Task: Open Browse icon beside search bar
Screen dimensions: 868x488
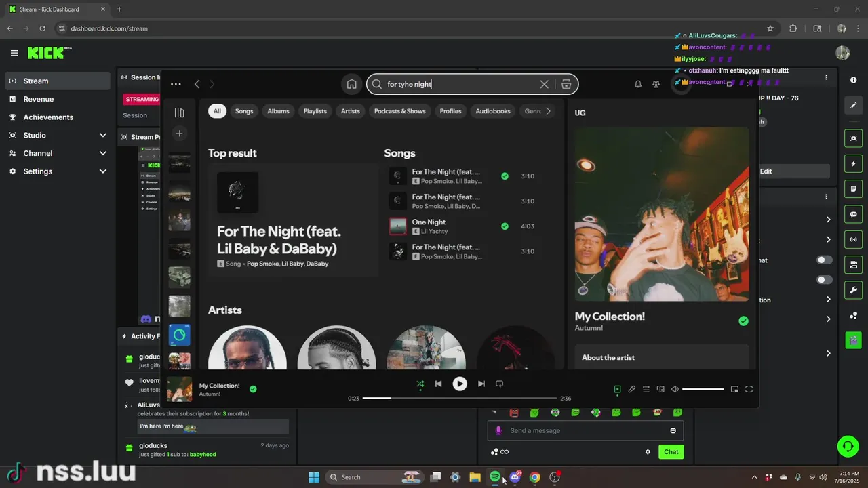Action: point(566,84)
